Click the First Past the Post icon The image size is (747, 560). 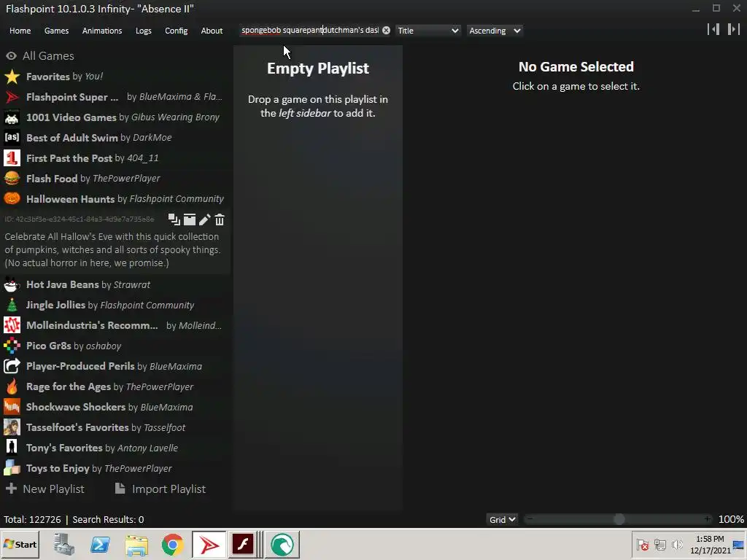(x=12, y=158)
